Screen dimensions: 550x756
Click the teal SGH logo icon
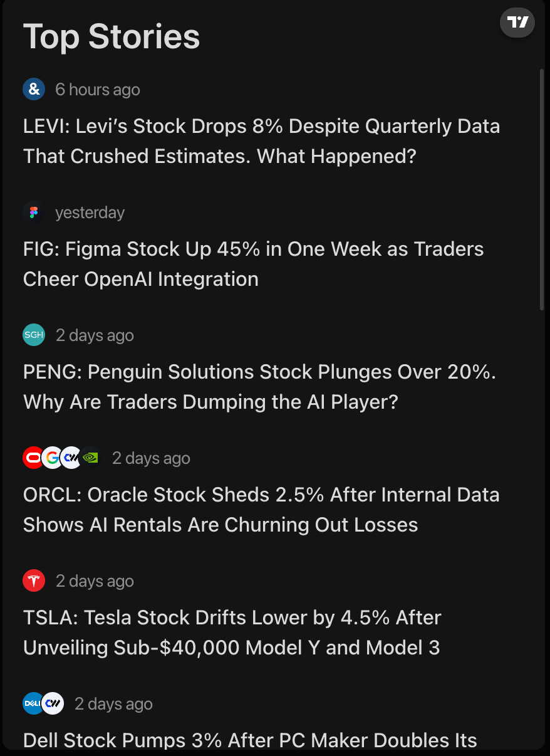coord(34,335)
